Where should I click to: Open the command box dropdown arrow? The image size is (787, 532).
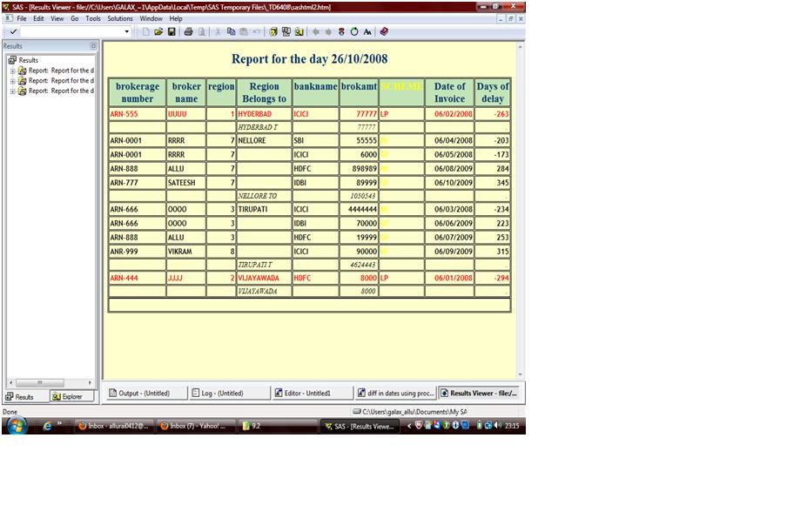pos(127,31)
